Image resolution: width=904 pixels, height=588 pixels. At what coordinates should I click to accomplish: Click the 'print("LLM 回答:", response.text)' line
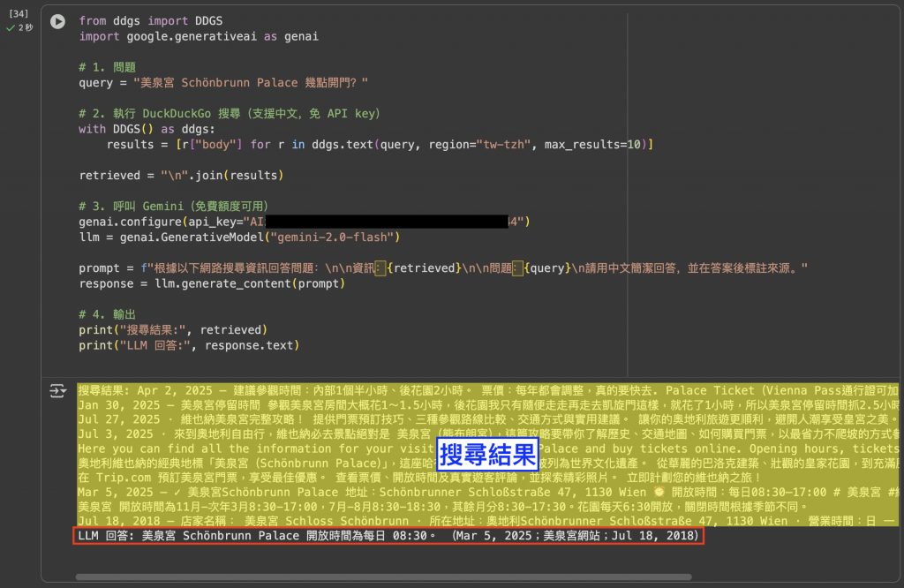tap(189, 345)
